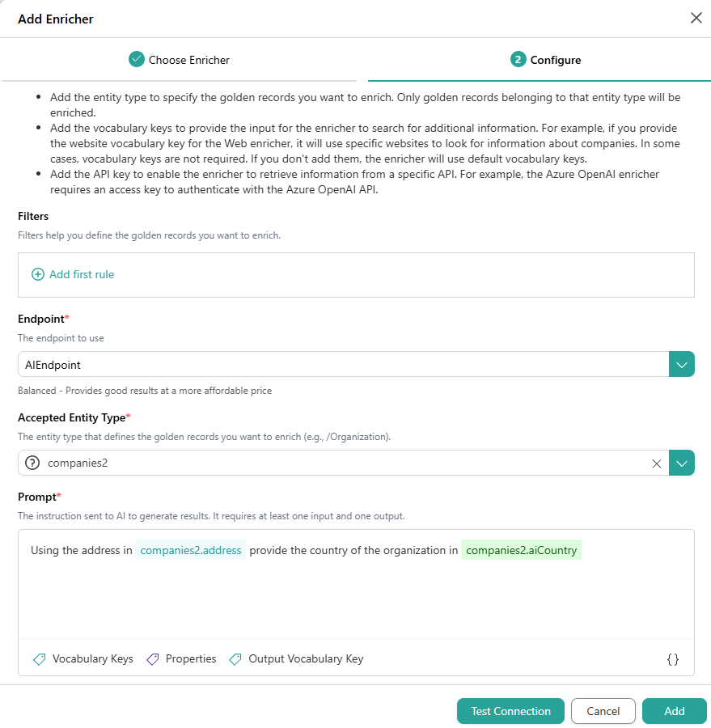Viewport: 711px width, 728px height.
Task: Click the Cancel button
Action: pyautogui.click(x=603, y=711)
